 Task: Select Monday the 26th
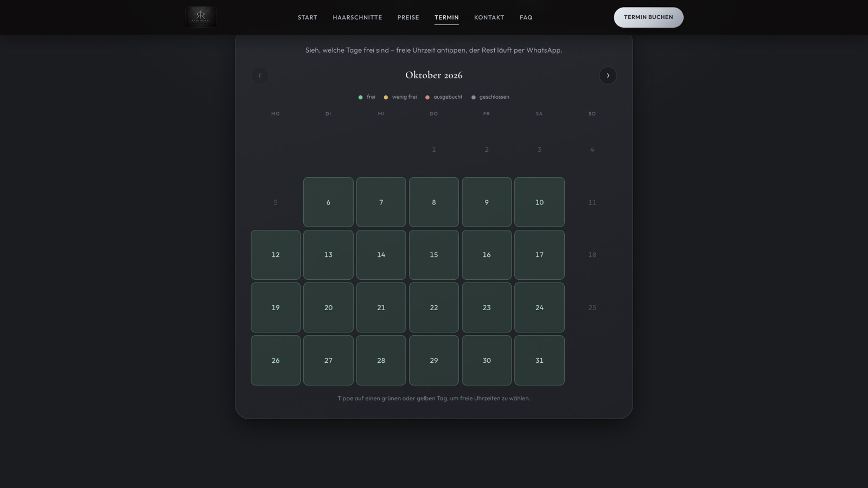[x=276, y=361]
